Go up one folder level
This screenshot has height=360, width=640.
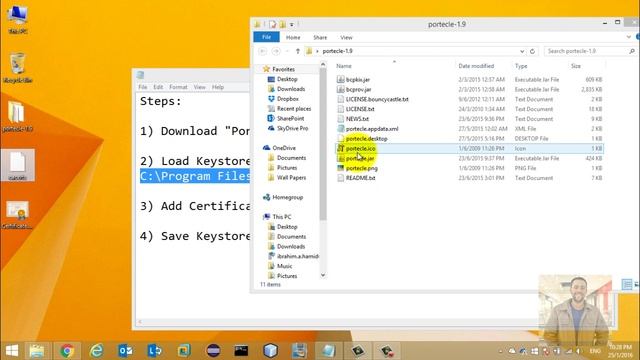click(298, 51)
